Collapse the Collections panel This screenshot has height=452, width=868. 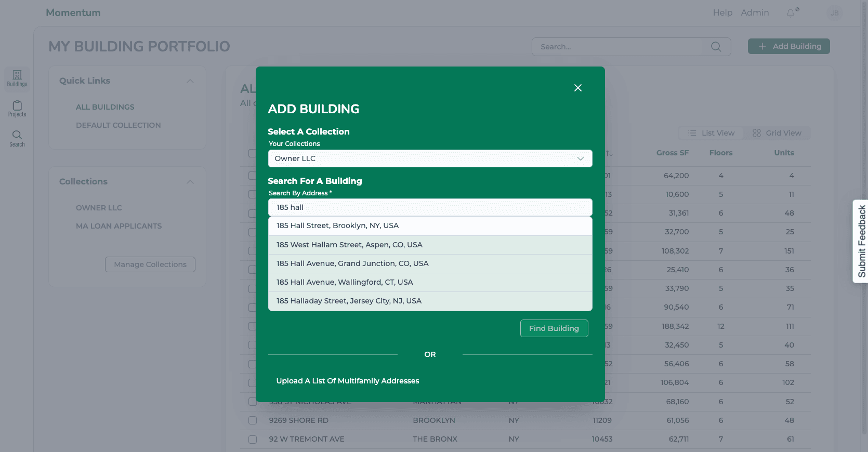click(x=190, y=182)
